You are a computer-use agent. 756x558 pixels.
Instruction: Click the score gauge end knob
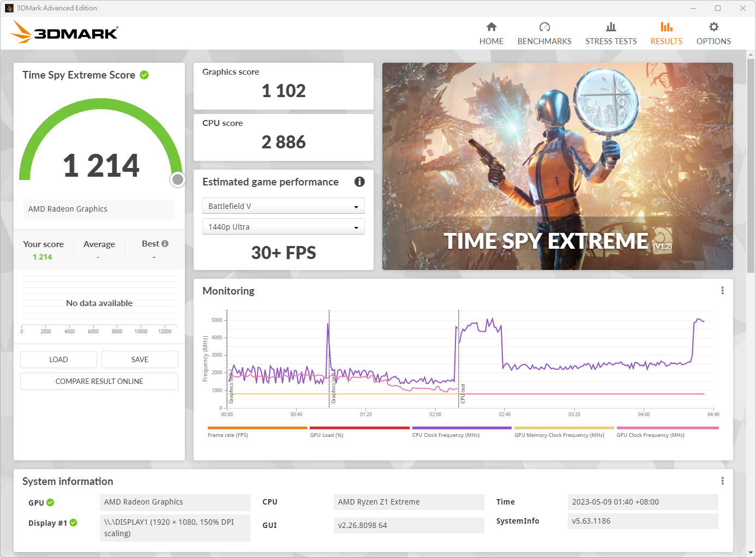tap(178, 179)
